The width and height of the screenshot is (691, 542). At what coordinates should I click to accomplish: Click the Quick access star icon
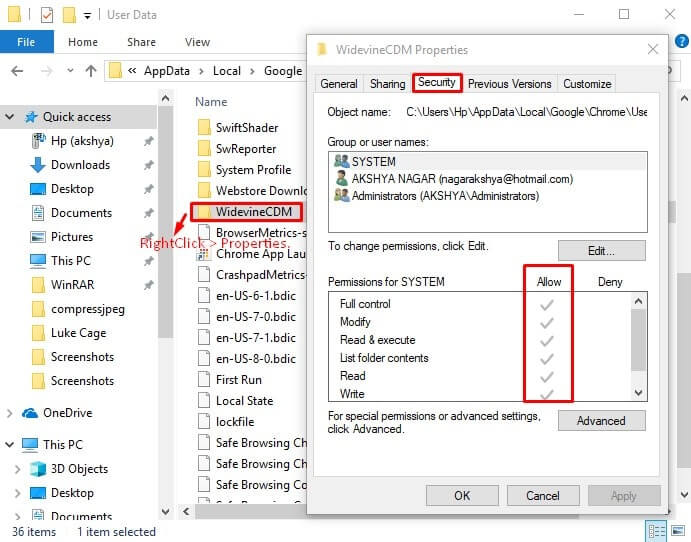pyautogui.click(x=31, y=117)
